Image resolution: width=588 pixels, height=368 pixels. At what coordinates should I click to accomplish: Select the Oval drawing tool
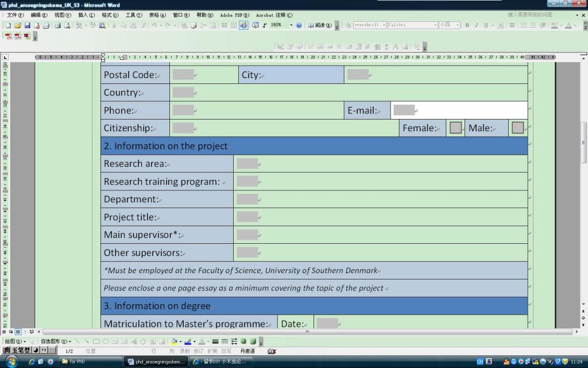(x=106, y=342)
